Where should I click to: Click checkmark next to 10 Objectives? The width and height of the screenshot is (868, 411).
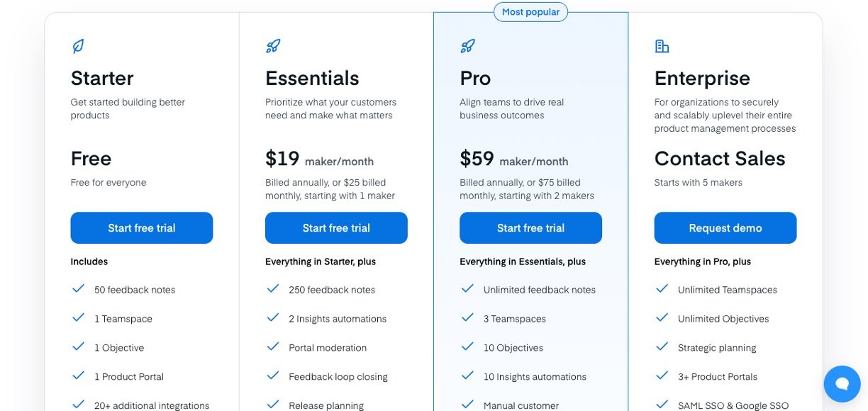point(467,347)
